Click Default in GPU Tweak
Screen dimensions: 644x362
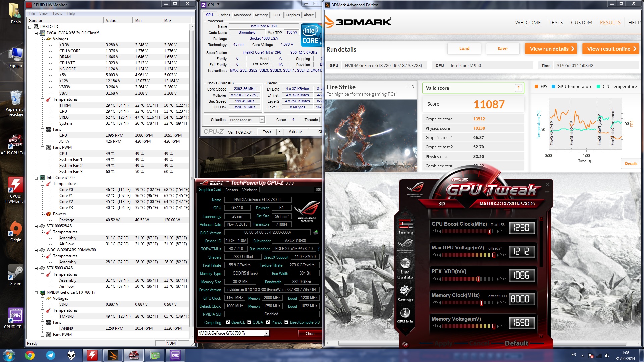point(516,343)
